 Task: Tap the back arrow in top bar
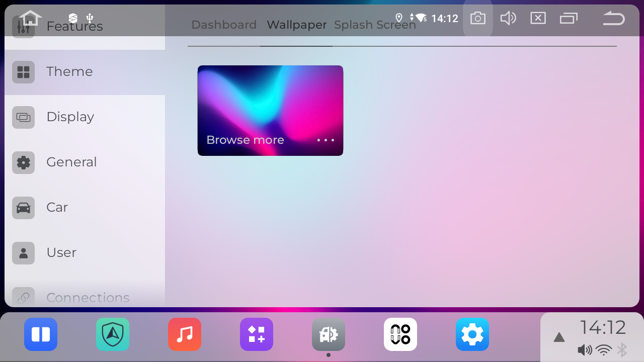(613, 19)
